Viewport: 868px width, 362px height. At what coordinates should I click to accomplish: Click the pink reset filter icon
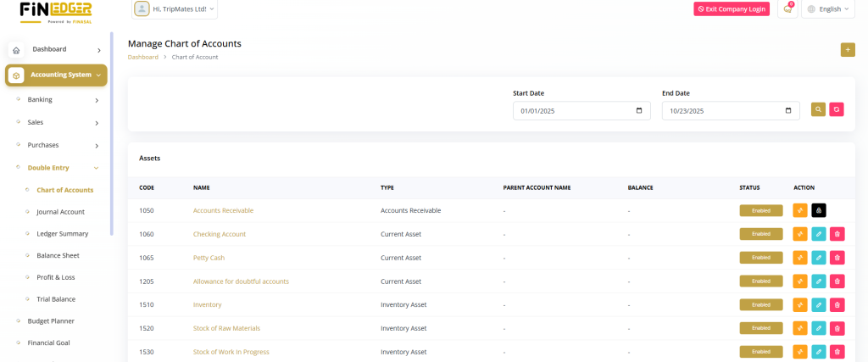point(837,109)
